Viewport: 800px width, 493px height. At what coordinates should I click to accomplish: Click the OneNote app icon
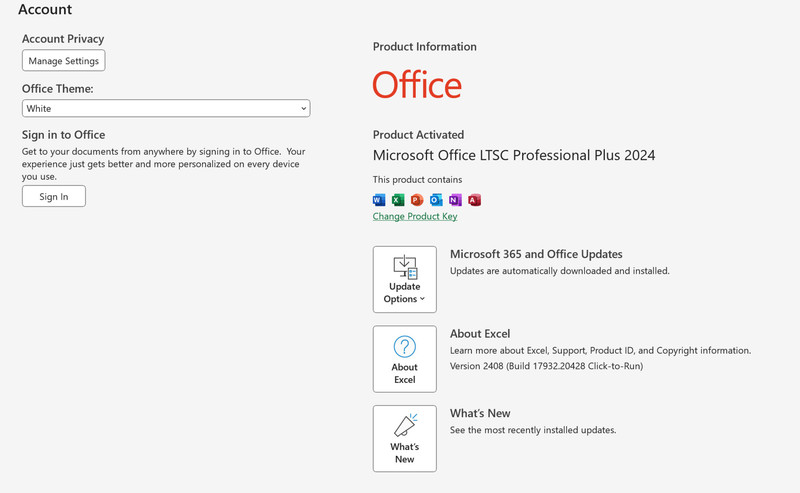tap(455, 200)
